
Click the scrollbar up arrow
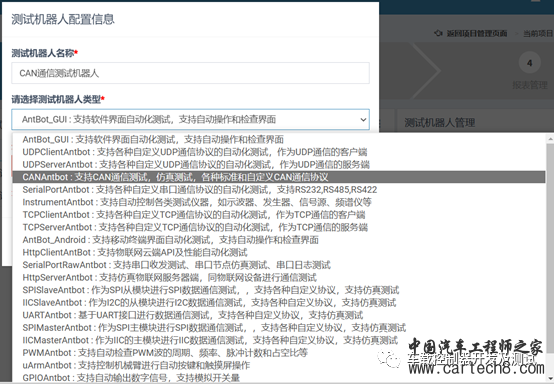550,139
